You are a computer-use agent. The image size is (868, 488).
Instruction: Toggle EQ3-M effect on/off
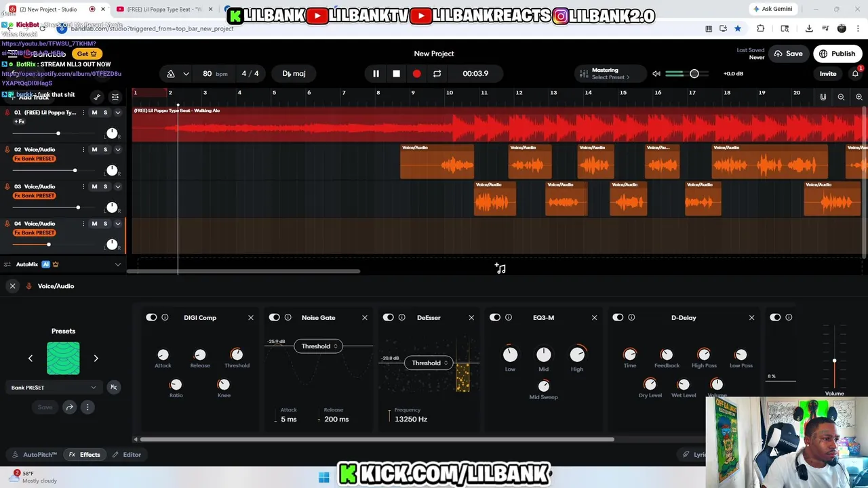[494, 317]
